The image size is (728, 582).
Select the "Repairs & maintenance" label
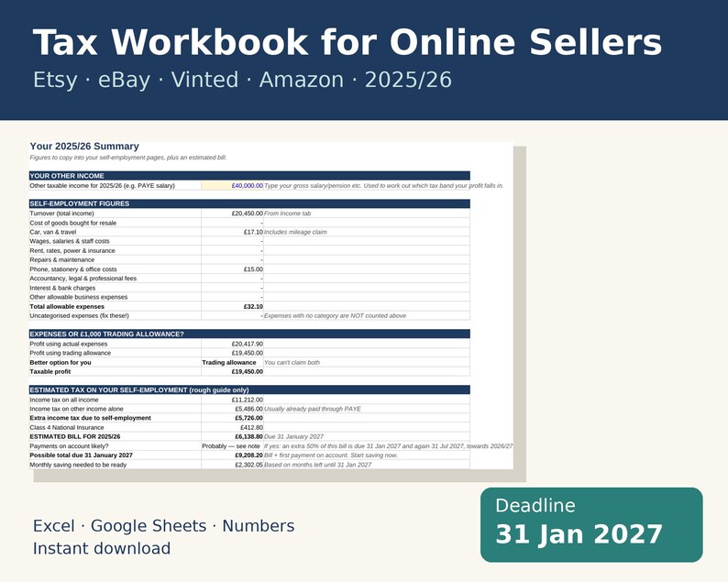[61, 260]
